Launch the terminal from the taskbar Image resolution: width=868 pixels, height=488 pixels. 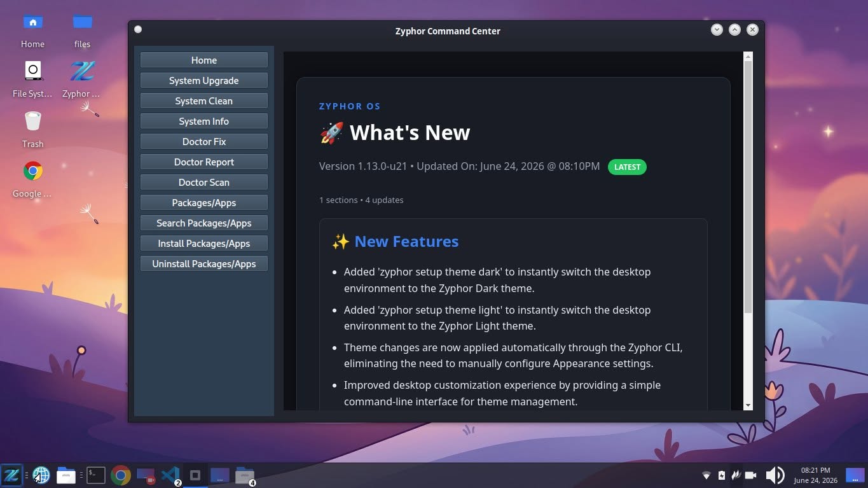click(96, 475)
